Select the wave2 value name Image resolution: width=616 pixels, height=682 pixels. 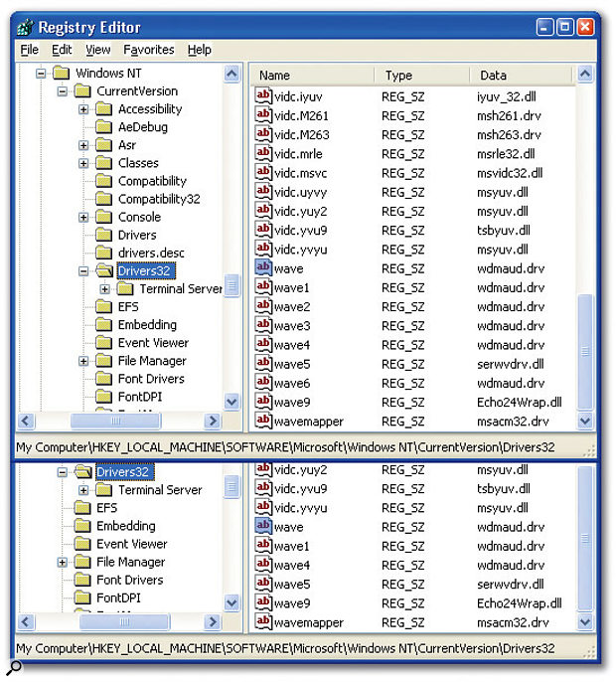pyautogui.click(x=292, y=307)
